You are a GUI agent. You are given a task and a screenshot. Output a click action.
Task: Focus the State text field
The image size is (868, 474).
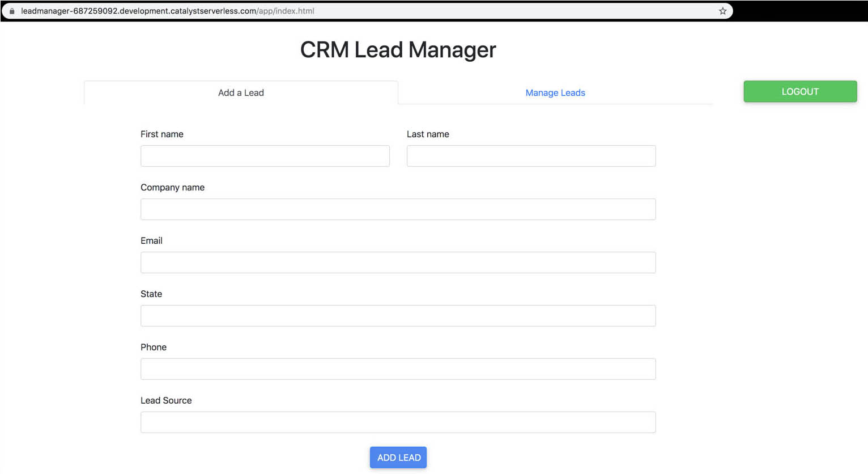pyautogui.click(x=398, y=316)
